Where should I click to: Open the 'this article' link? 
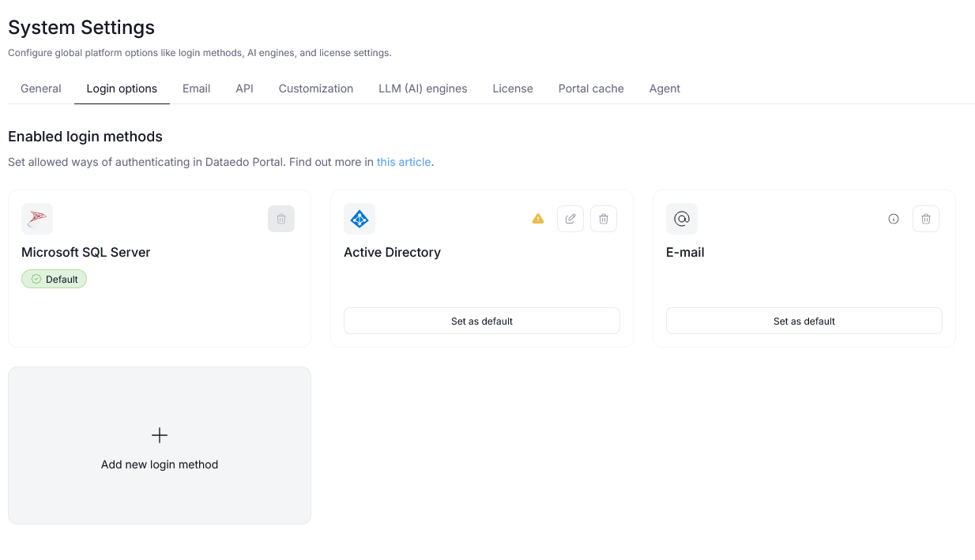(404, 162)
